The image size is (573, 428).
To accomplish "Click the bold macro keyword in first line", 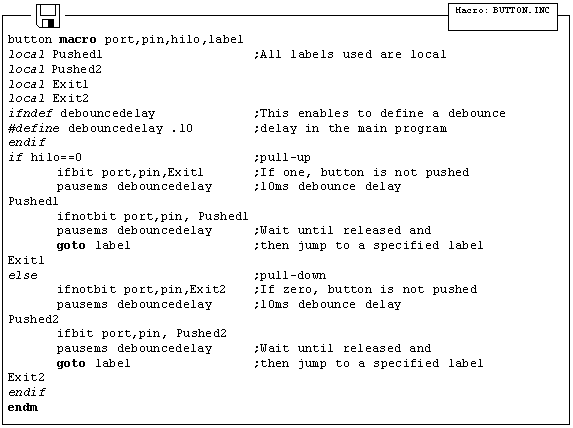I will click(78, 39).
